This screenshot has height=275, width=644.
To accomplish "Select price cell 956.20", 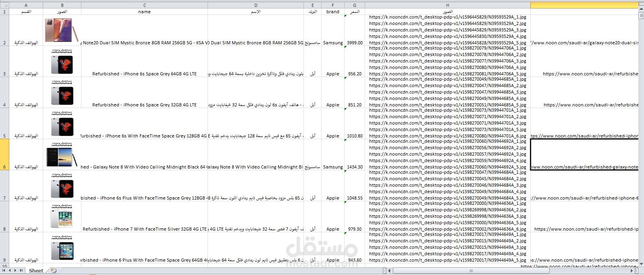I will coord(355,62).
